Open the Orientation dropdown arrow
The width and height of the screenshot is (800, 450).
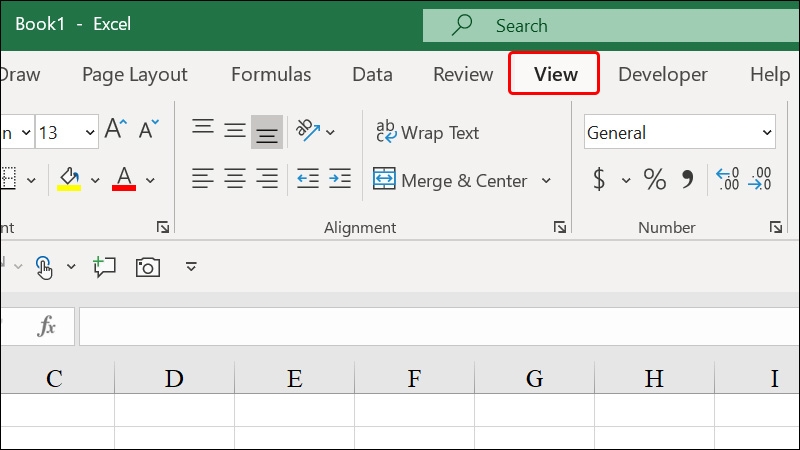tap(330, 133)
